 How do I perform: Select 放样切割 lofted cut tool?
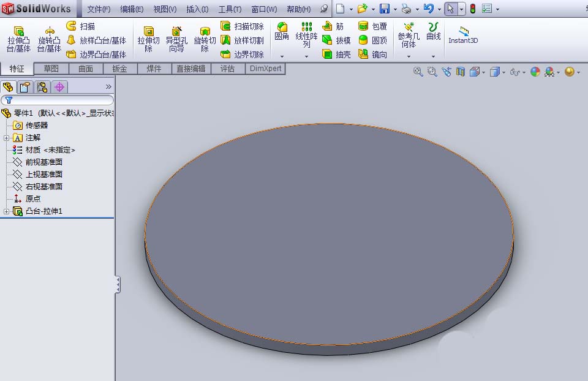pos(243,40)
